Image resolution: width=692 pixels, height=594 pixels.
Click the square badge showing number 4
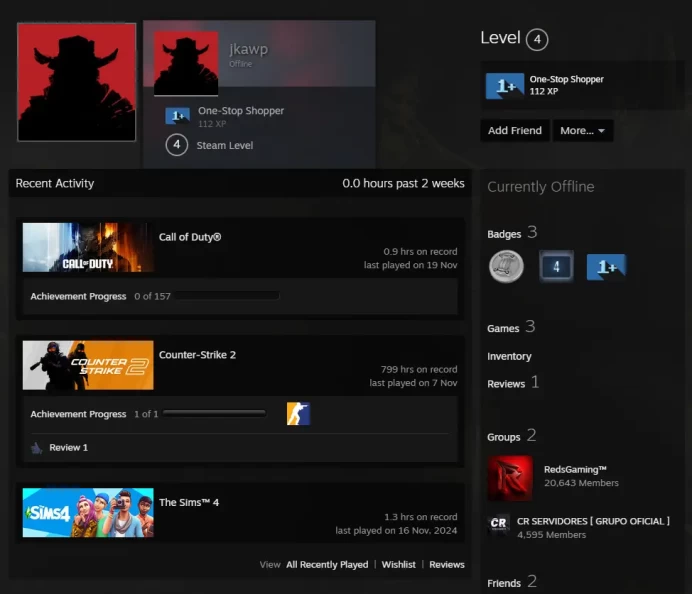coord(556,267)
